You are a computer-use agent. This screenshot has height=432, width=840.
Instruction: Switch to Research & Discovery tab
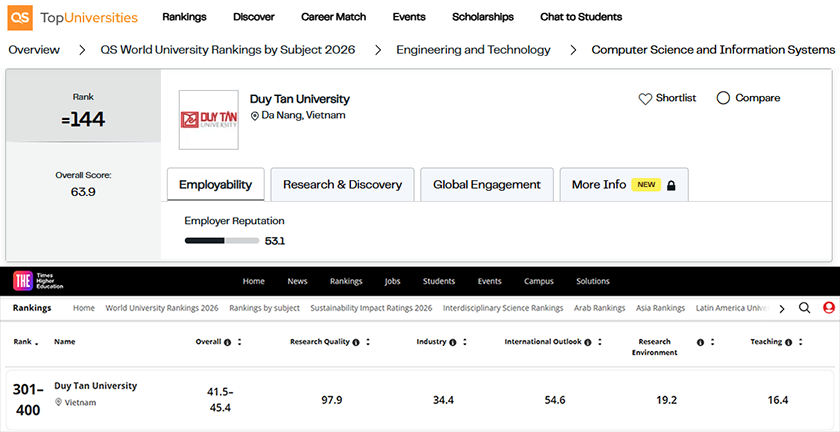point(342,185)
